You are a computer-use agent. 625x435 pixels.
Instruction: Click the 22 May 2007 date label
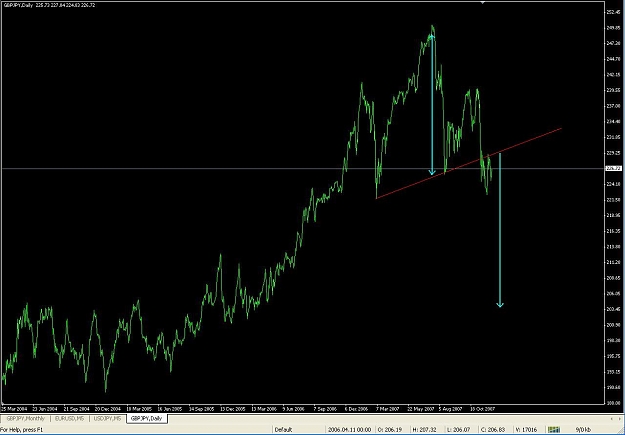pos(421,409)
